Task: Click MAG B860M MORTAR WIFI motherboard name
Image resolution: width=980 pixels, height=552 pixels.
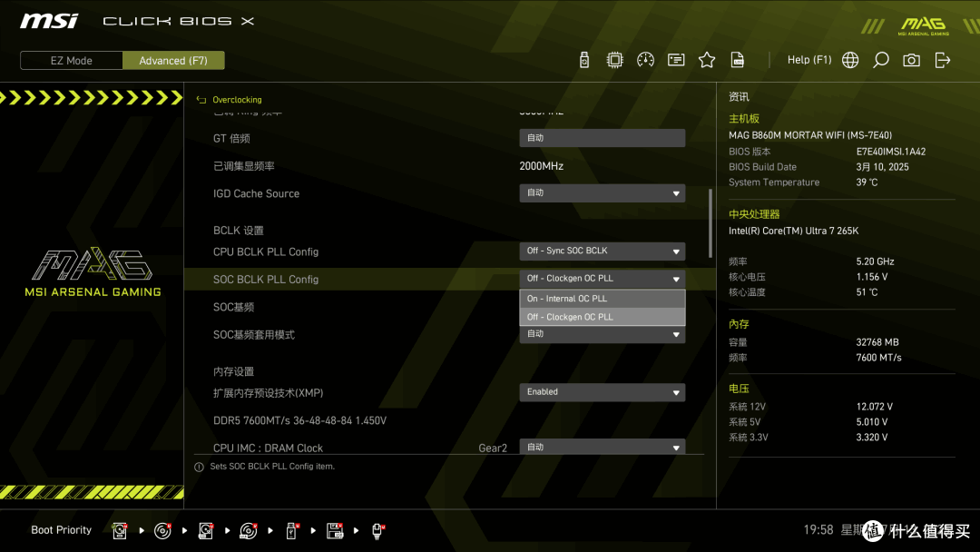Action: click(x=810, y=135)
